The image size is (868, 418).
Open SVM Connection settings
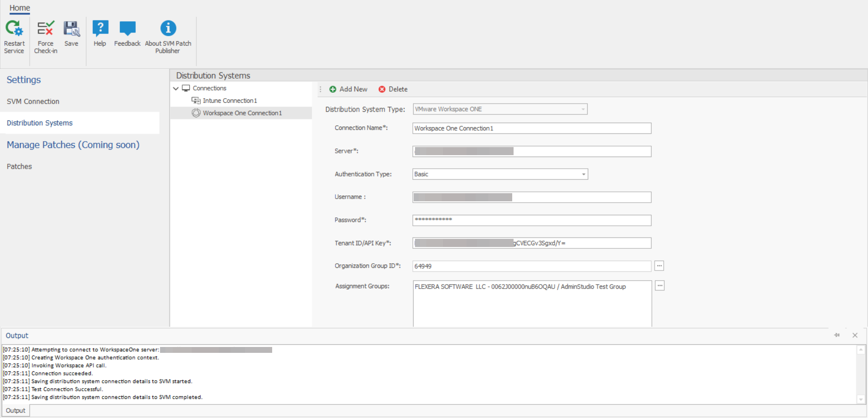[33, 101]
